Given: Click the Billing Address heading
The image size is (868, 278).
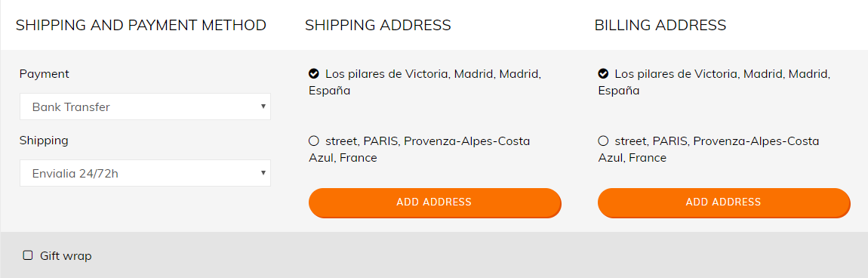Looking at the screenshot, I should point(660,25).
